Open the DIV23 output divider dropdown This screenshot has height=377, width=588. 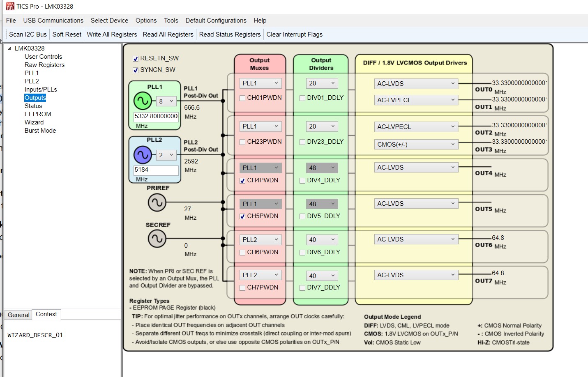click(322, 126)
